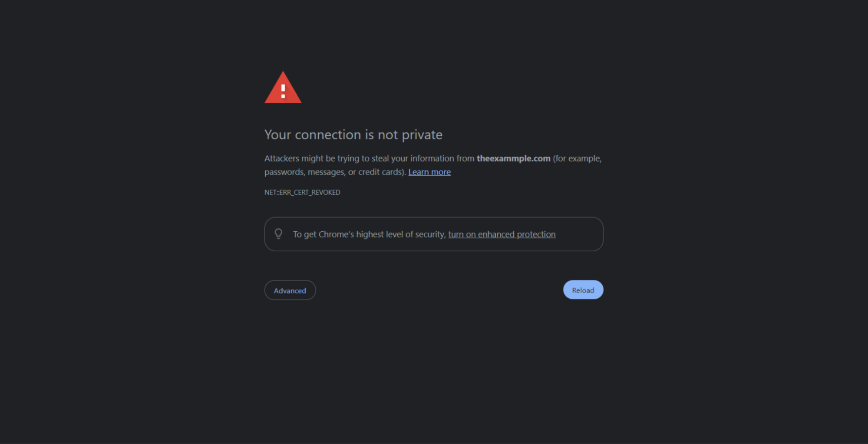Click the NET::ERR_CERT_REVOKED error code
868x444 pixels.
[302, 192]
